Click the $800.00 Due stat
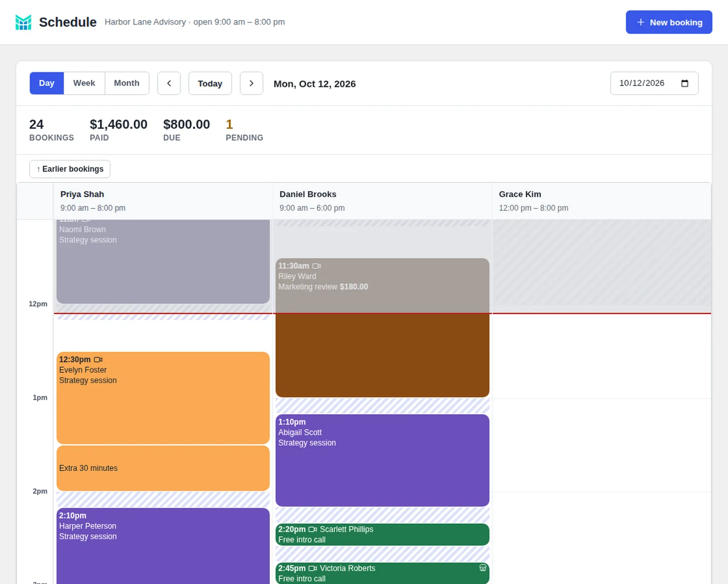This screenshot has width=728, height=584. click(x=187, y=130)
